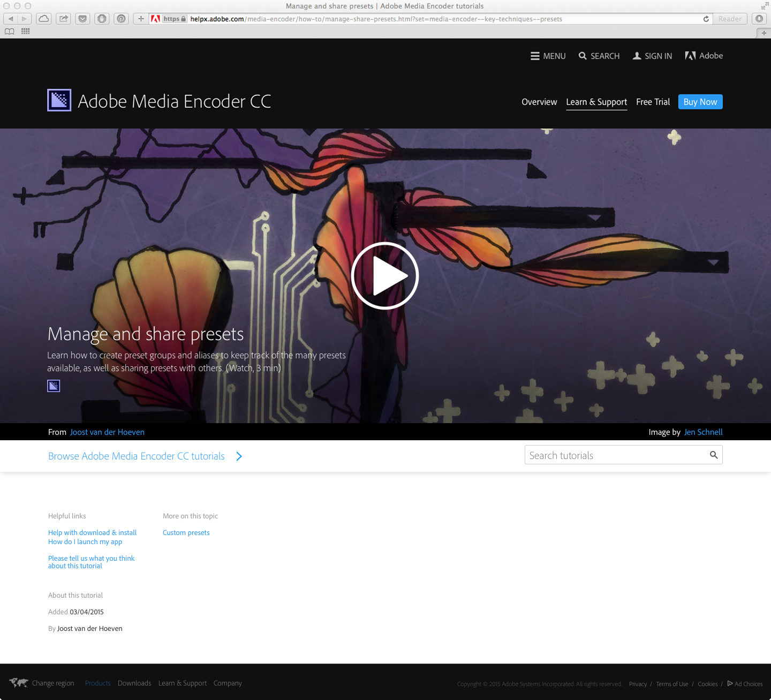The image size is (771, 700).
Task: Open a new tab with the plus icon
Action: (764, 33)
